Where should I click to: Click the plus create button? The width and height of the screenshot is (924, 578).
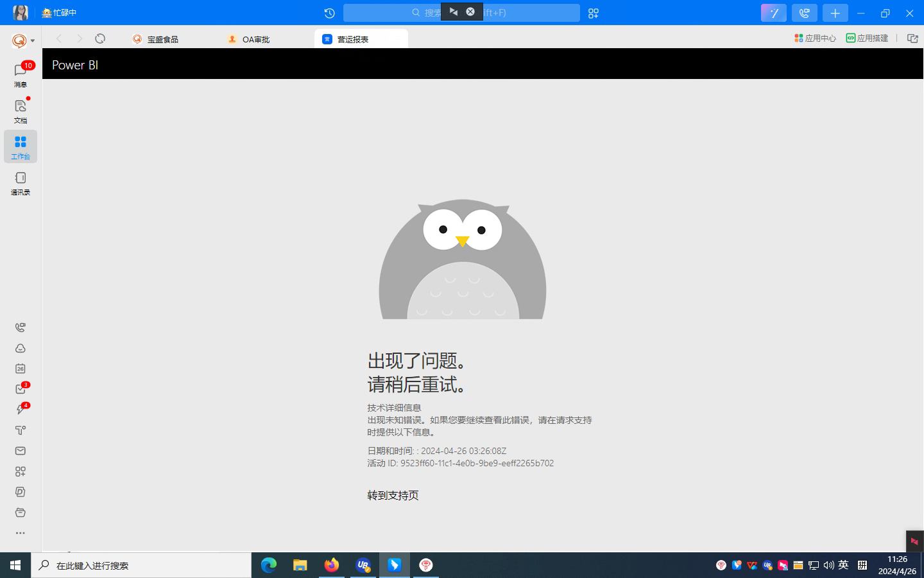(x=835, y=13)
